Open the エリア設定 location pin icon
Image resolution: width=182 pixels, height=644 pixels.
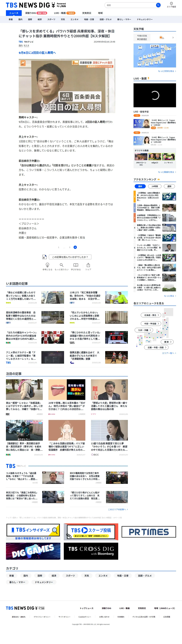171,4
